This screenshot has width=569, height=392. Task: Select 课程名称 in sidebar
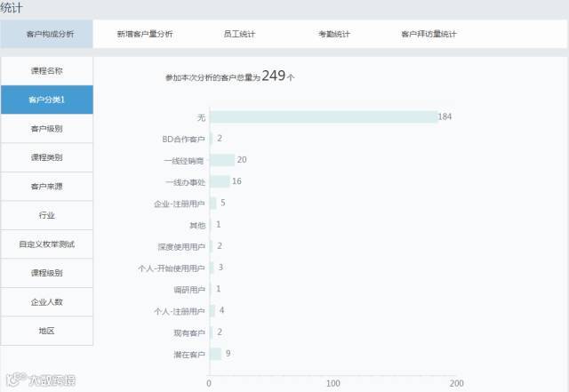pyautogui.click(x=47, y=71)
